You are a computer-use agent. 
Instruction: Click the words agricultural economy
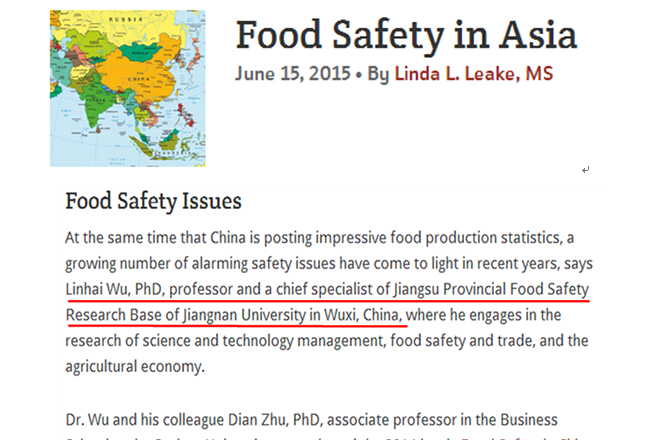click(133, 366)
